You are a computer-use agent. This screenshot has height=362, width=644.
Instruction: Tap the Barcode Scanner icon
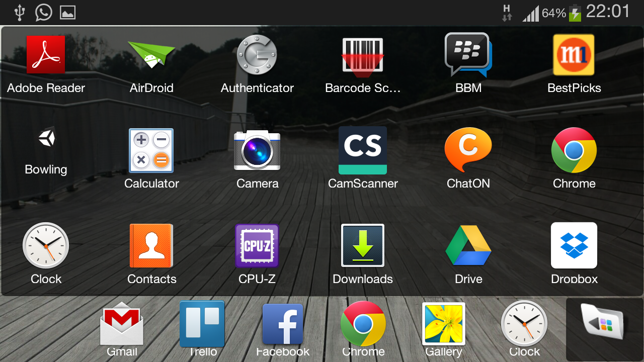363,57
